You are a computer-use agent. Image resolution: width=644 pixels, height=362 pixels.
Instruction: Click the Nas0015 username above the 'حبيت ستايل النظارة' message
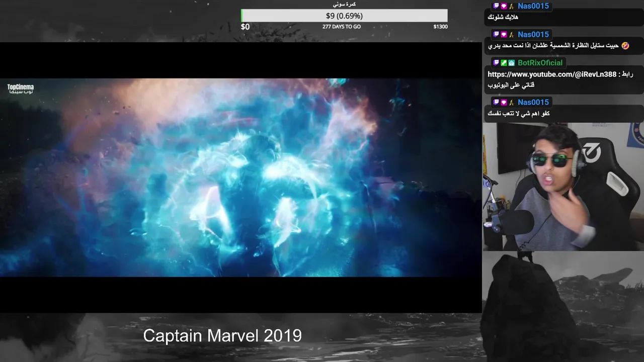point(533,35)
